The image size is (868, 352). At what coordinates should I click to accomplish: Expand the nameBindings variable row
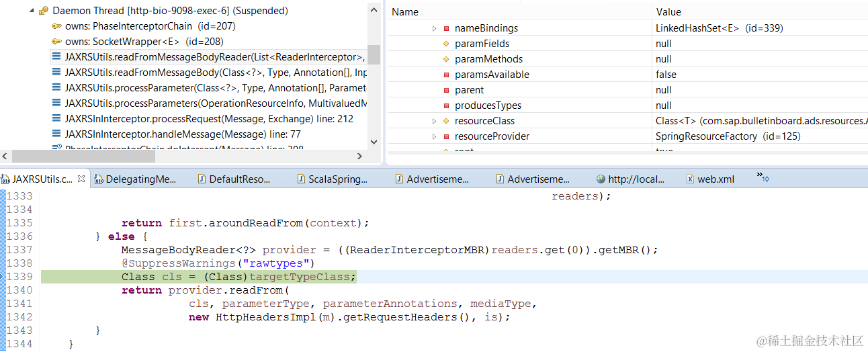coord(435,28)
